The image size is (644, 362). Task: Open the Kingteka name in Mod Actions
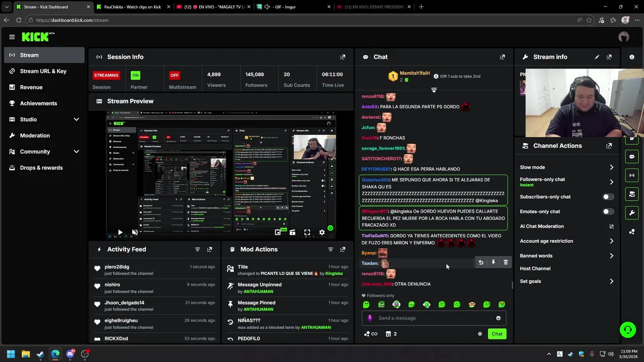[x=334, y=274]
